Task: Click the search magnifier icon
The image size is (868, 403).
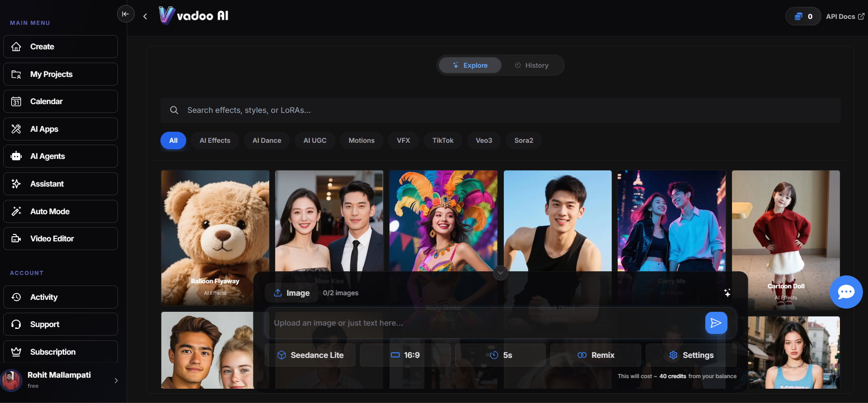Action: point(174,110)
